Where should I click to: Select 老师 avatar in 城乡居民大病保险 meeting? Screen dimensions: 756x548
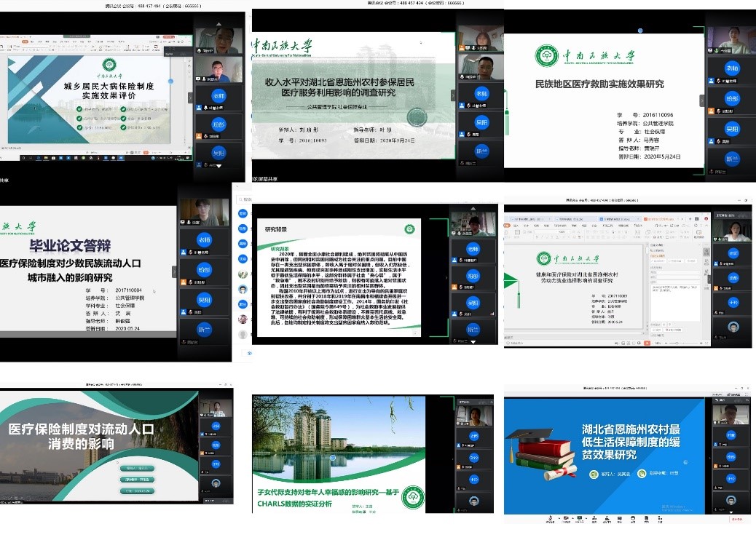(219, 95)
